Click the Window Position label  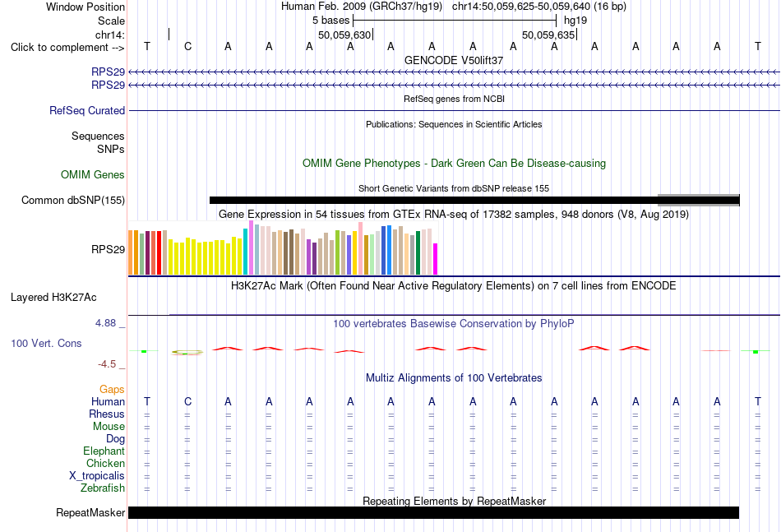85,7
